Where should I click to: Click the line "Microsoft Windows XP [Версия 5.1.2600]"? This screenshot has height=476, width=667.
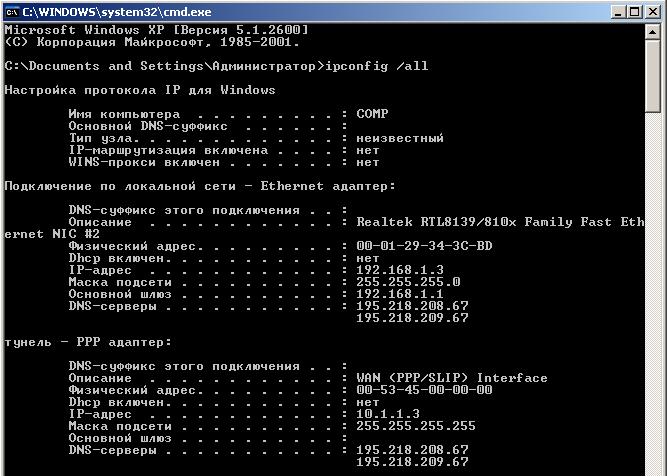pos(156,30)
